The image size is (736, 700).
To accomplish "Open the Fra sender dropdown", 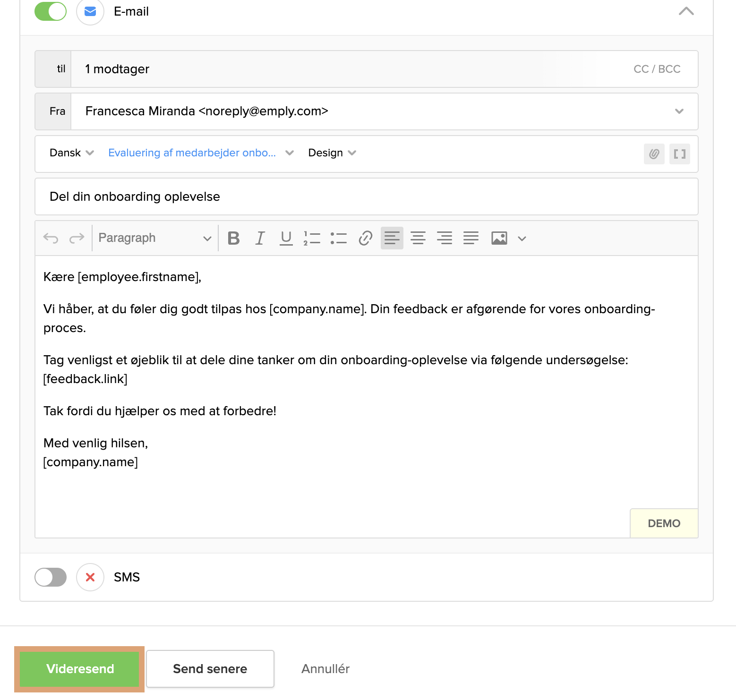I will click(679, 111).
